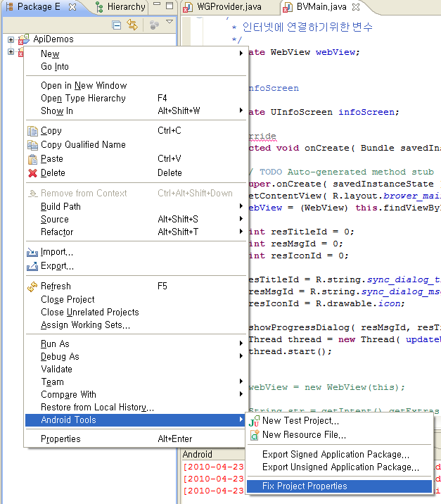Viewport: 441px width, 504px height.
Task: Select Close Project
Action: click(x=136, y=300)
